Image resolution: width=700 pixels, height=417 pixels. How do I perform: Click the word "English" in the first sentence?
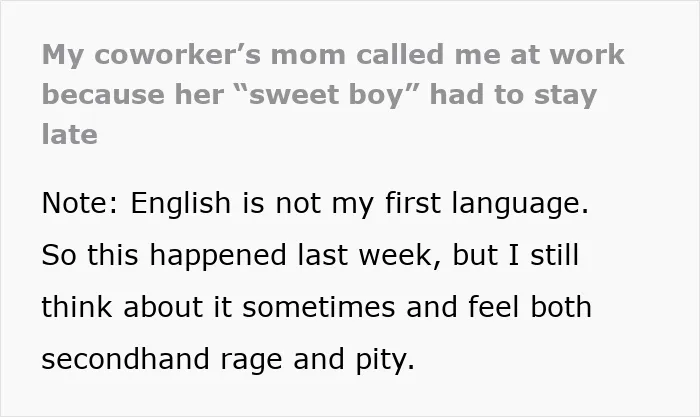(x=181, y=204)
